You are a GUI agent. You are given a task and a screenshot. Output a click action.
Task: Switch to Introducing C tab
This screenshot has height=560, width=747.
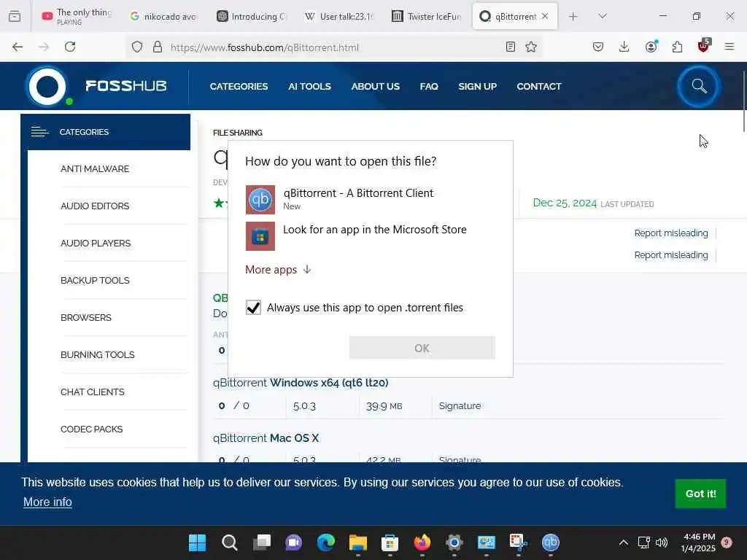point(251,16)
